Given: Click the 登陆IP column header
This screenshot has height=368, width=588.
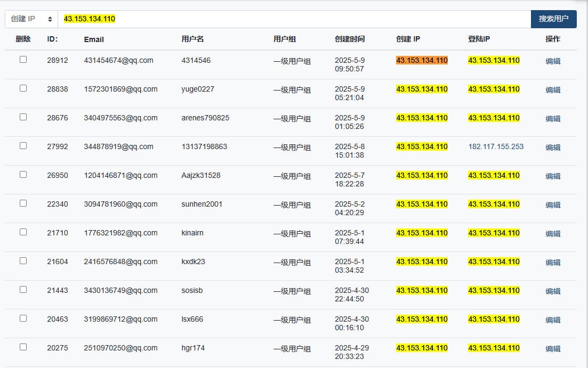Looking at the screenshot, I should tap(479, 39).
